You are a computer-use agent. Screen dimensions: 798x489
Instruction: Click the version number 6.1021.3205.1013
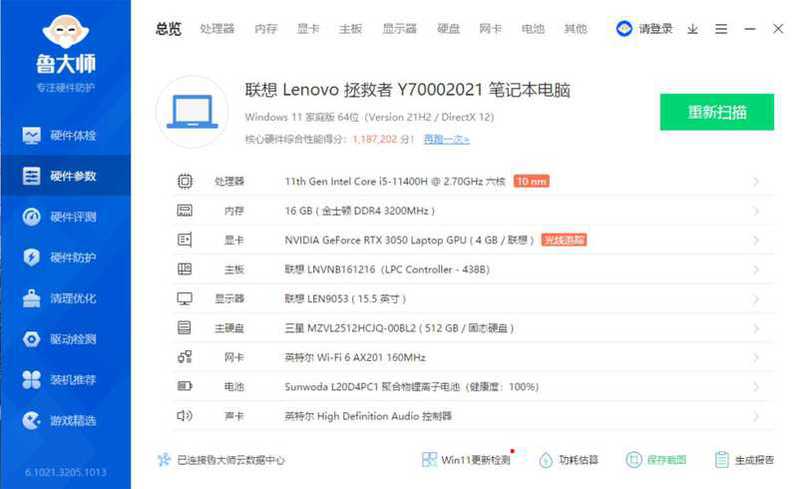pyautogui.click(x=66, y=472)
